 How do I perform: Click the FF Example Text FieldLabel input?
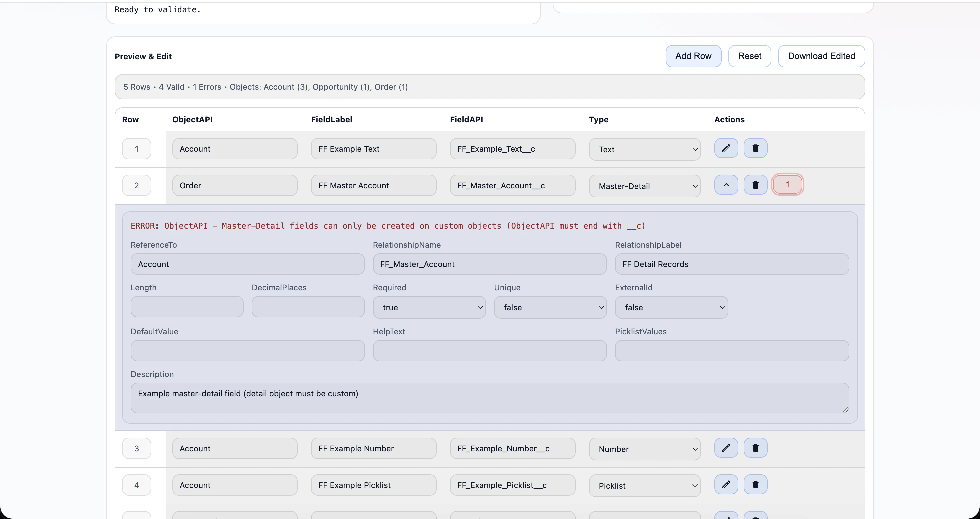pyautogui.click(x=374, y=149)
